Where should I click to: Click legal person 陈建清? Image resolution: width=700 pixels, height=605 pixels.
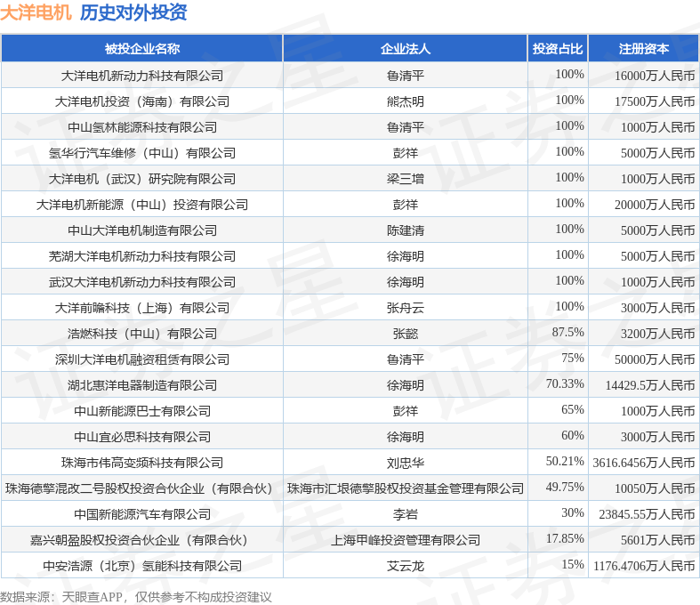[406, 230]
